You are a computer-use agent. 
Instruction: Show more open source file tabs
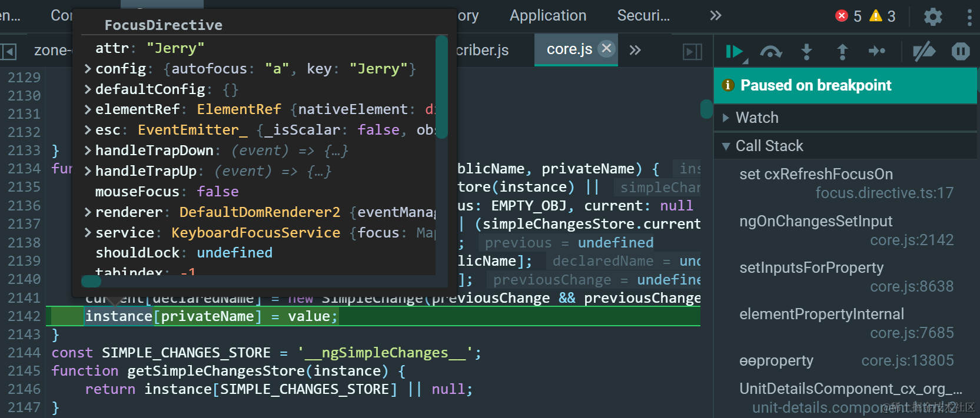(x=634, y=51)
